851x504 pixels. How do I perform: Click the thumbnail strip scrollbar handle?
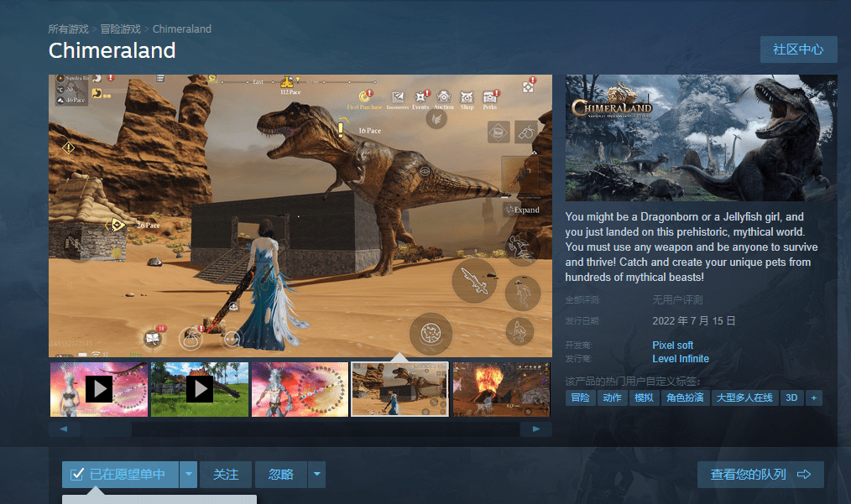click(x=106, y=429)
